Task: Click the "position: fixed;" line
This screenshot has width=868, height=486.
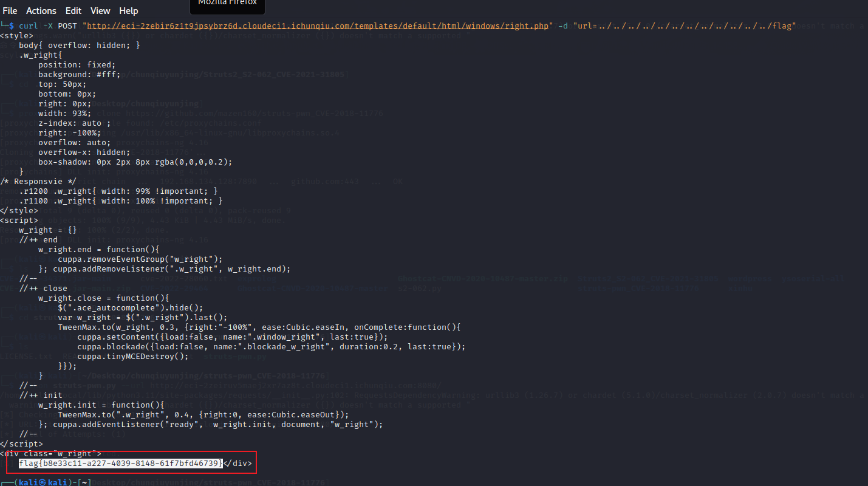Action: [77, 65]
